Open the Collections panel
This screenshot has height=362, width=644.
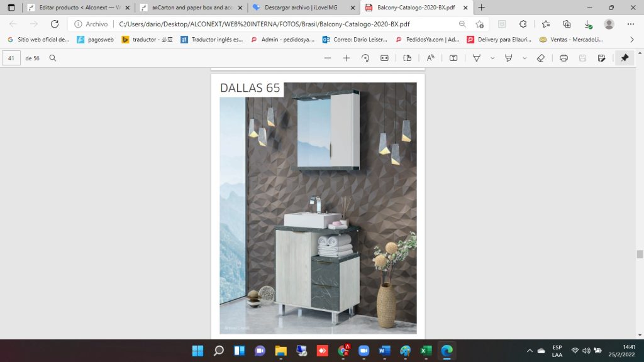click(567, 25)
